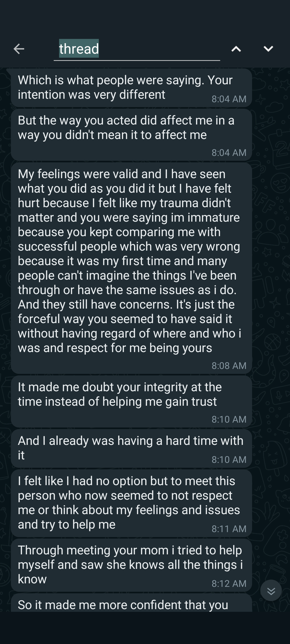This screenshot has width=290, height=644.
Task: Tap the long "My feelings were valid" message
Action: 129,261
